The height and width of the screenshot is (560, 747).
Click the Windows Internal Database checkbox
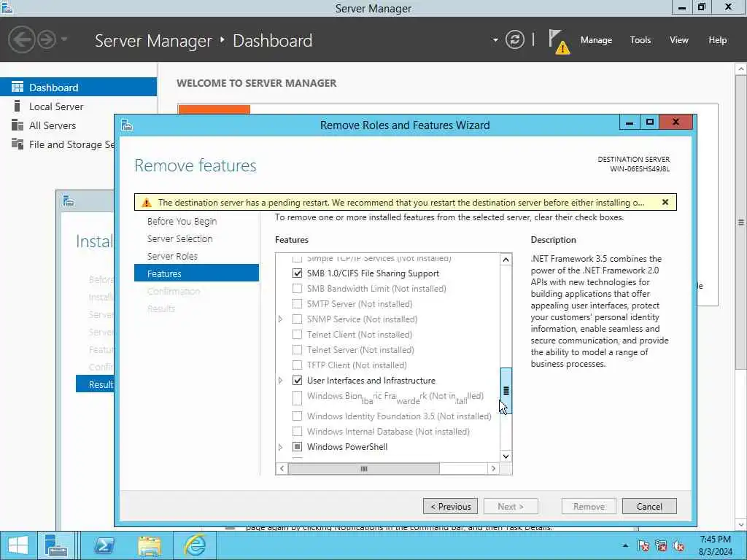(x=298, y=432)
